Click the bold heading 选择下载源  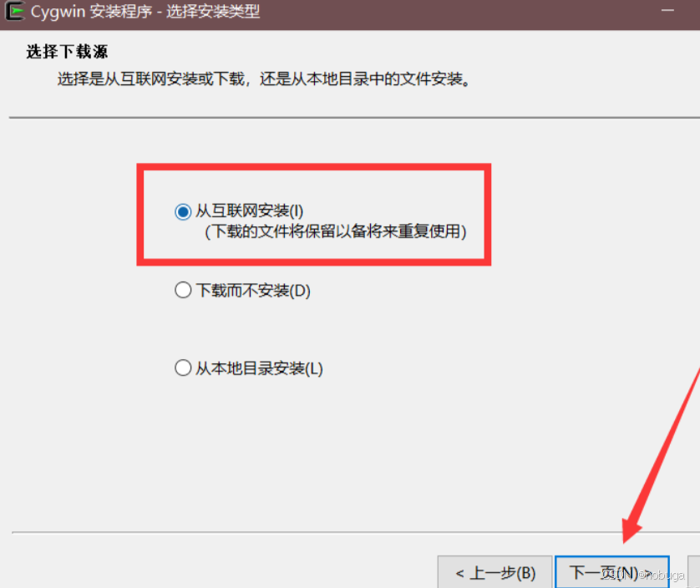pyautogui.click(x=67, y=52)
